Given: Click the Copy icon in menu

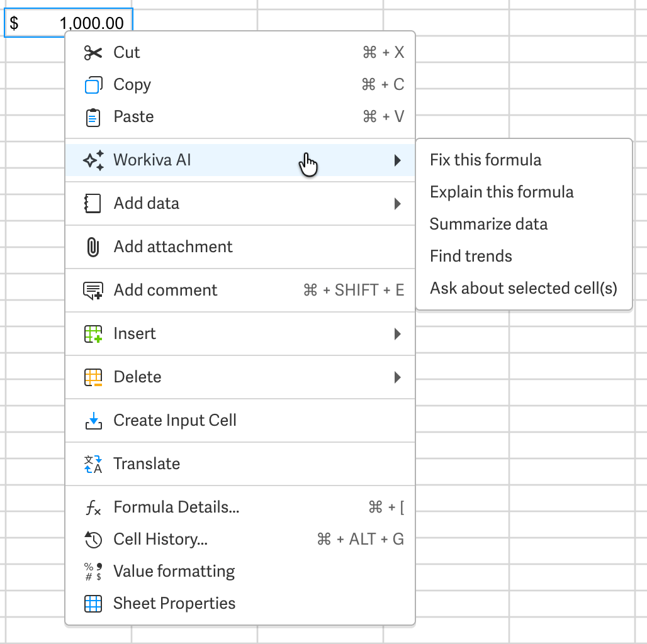Looking at the screenshot, I should click(x=93, y=85).
